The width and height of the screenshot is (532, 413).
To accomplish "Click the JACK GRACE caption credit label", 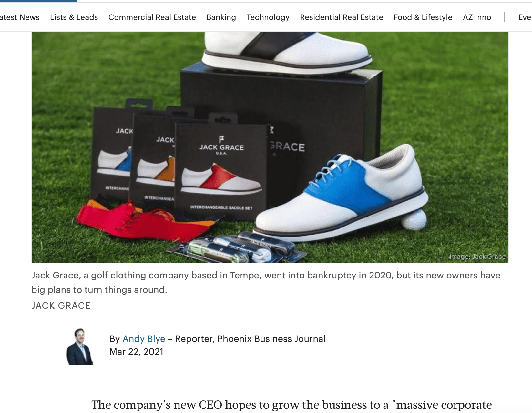I will click(61, 306).
